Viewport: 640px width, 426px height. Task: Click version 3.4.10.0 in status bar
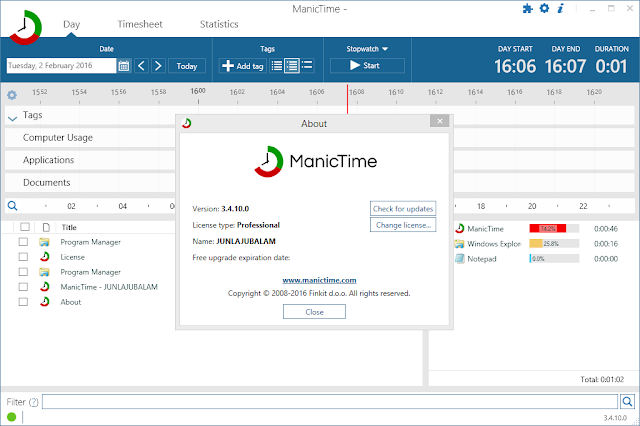[x=615, y=418]
